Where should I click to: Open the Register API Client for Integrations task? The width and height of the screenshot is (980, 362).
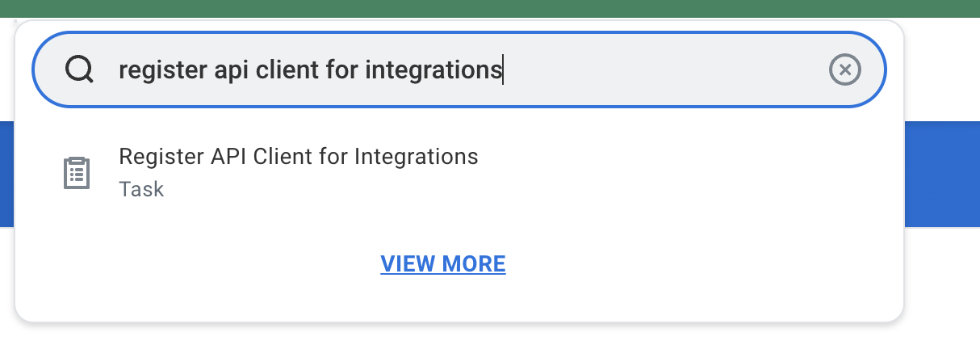(x=298, y=156)
